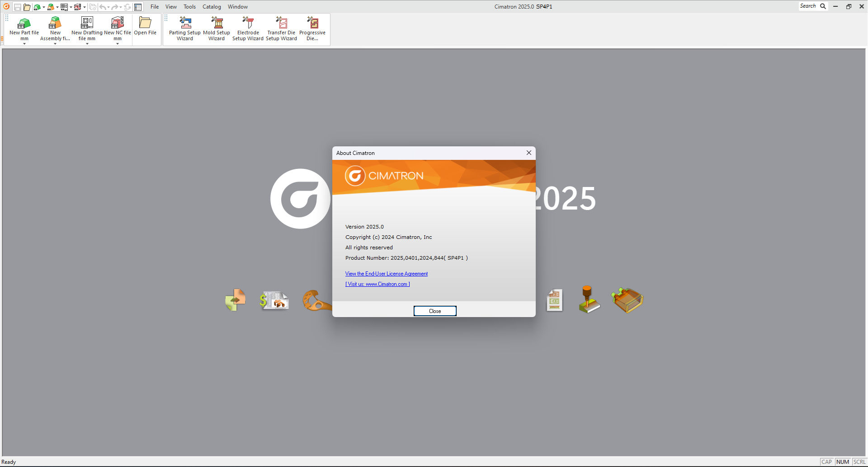The width and height of the screenshot is (868, 467).
Task: Click the Undo arrow in the quick access toolbar
Action: [103, 7]
